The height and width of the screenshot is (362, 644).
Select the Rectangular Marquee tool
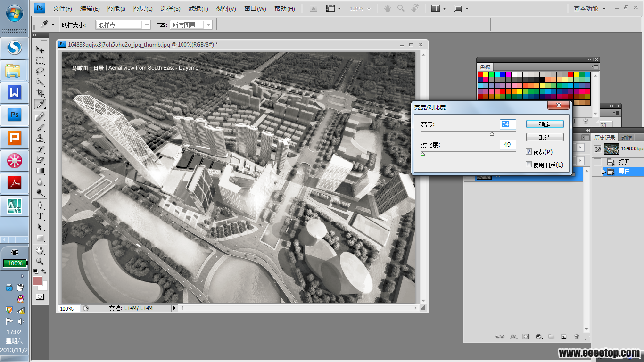point(40,60)
